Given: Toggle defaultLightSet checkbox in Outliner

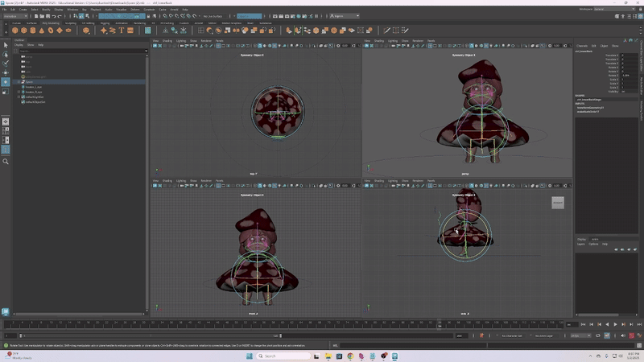Looking at the screenshot, I should 23,97.
